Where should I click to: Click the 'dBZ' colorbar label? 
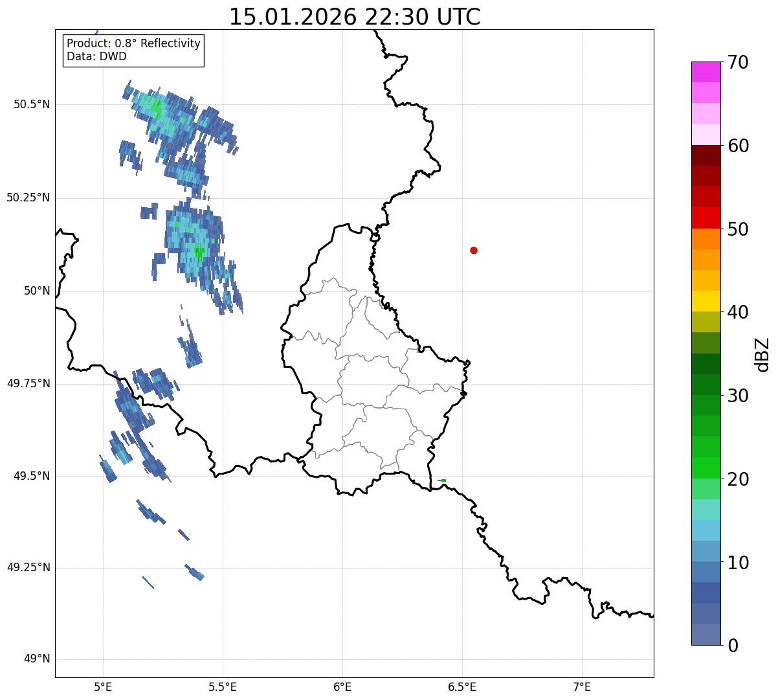pyautogui.click(x=762, y=354)
